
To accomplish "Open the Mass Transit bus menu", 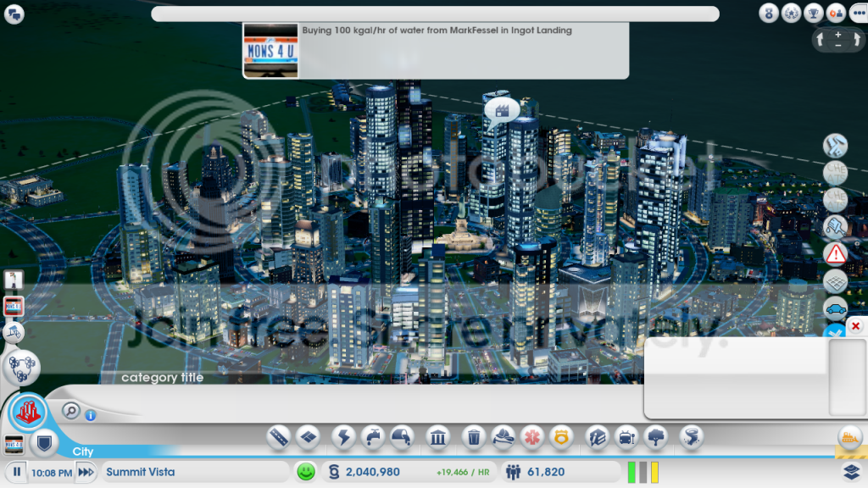I will 626,438.
